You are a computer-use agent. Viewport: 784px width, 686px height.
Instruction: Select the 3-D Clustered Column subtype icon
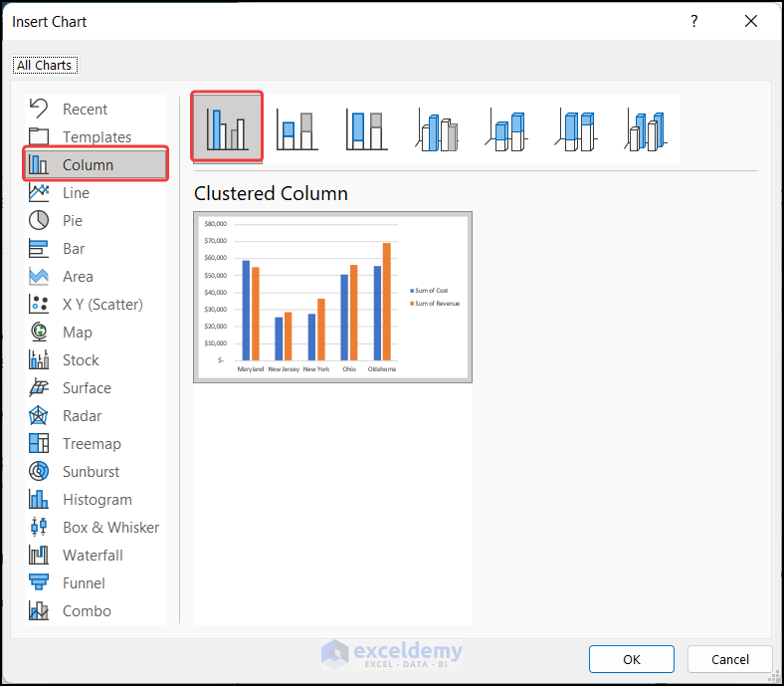[x=437, y=131]
